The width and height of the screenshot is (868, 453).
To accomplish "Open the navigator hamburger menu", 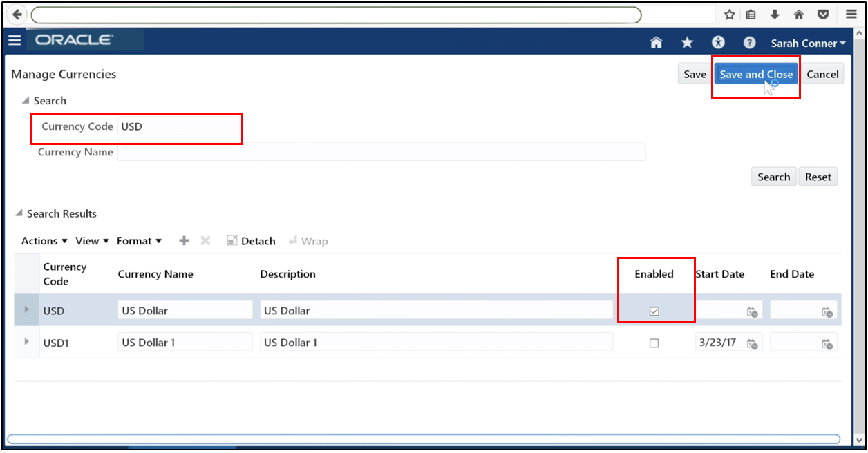I will click(x=15, y=40).
